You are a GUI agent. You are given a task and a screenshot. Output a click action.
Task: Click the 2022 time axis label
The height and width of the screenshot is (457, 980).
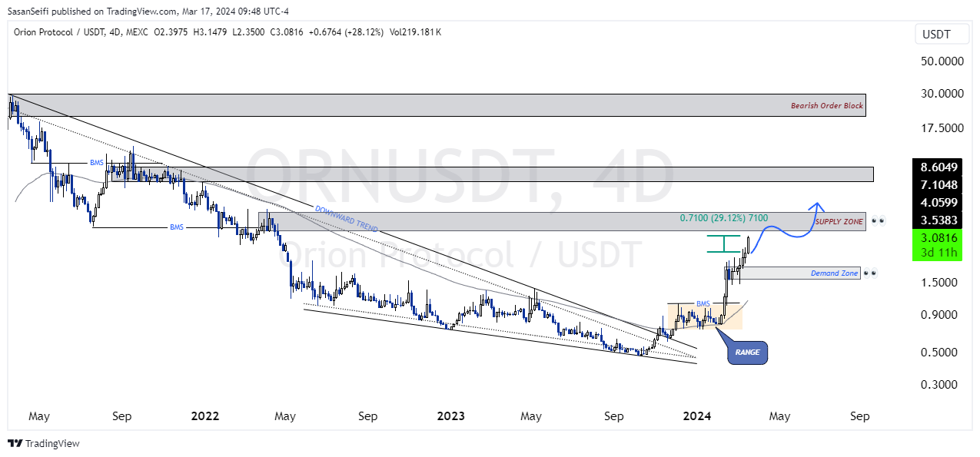click(x=205, y=416)
